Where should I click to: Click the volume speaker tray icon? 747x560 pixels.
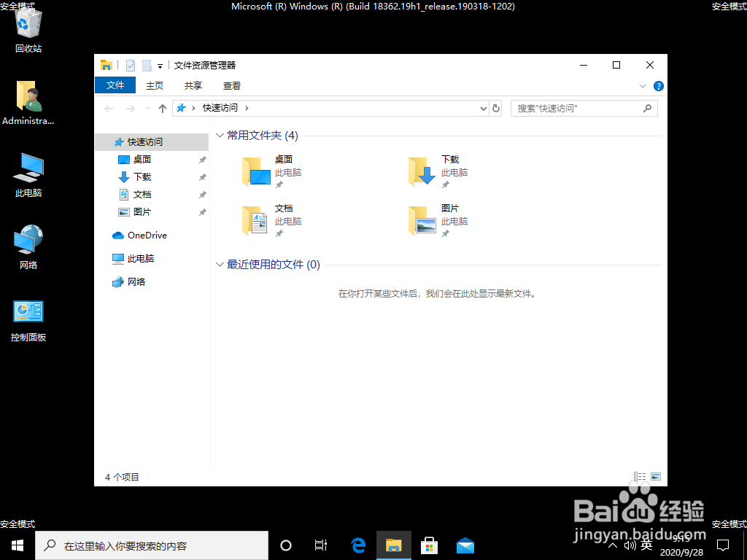tap(630, 545)
